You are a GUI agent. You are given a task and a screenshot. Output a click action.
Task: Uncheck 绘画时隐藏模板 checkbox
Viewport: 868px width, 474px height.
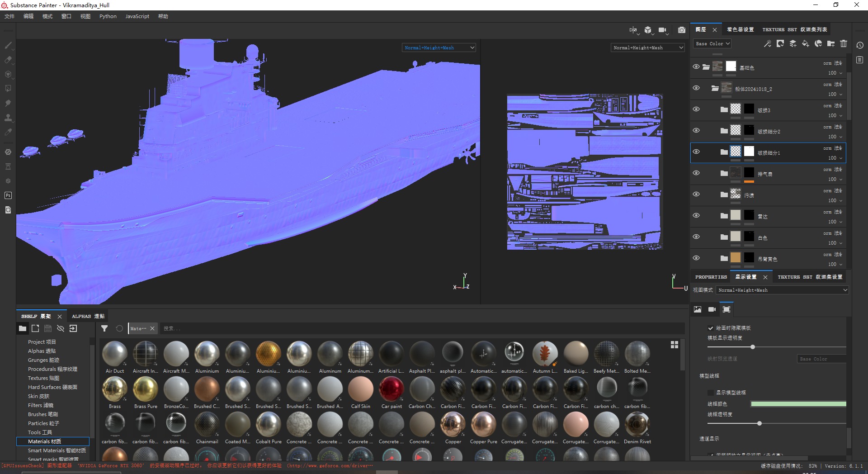coord(711,328)
